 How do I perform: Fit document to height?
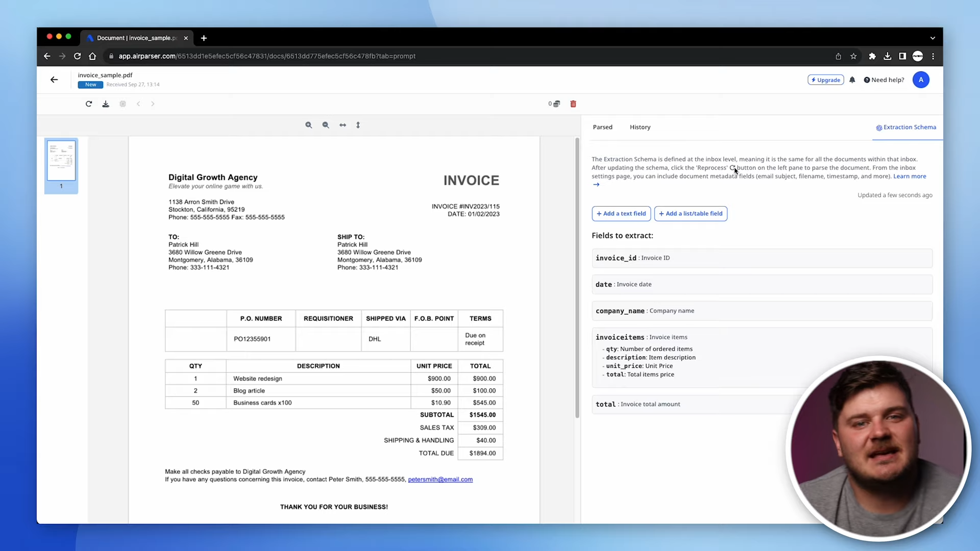(x=358, y=125)
